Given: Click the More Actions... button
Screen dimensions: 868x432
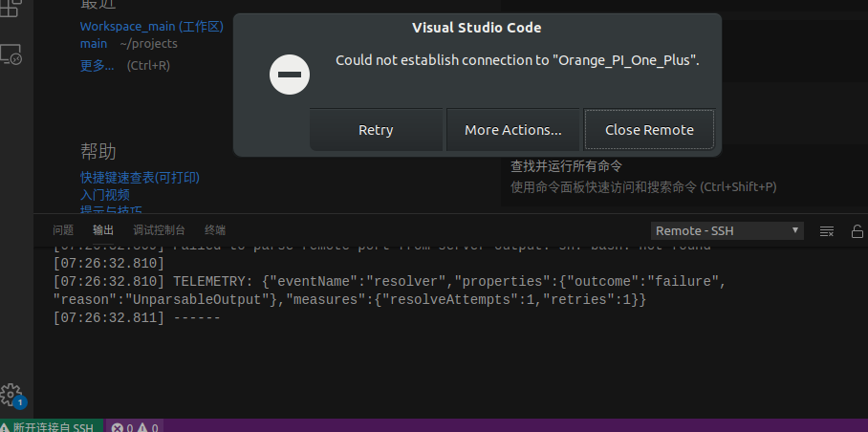Looking at the screenshot, I should (x=513, y=130).
